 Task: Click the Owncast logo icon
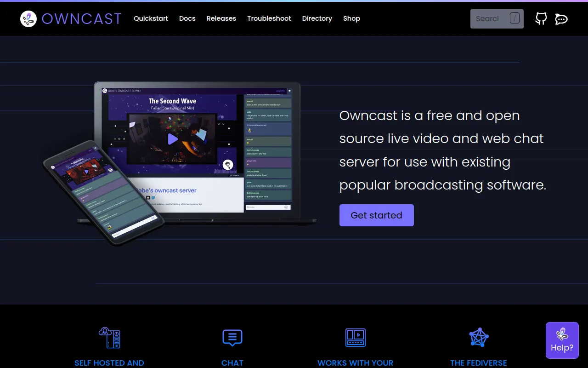coord(28,19)
